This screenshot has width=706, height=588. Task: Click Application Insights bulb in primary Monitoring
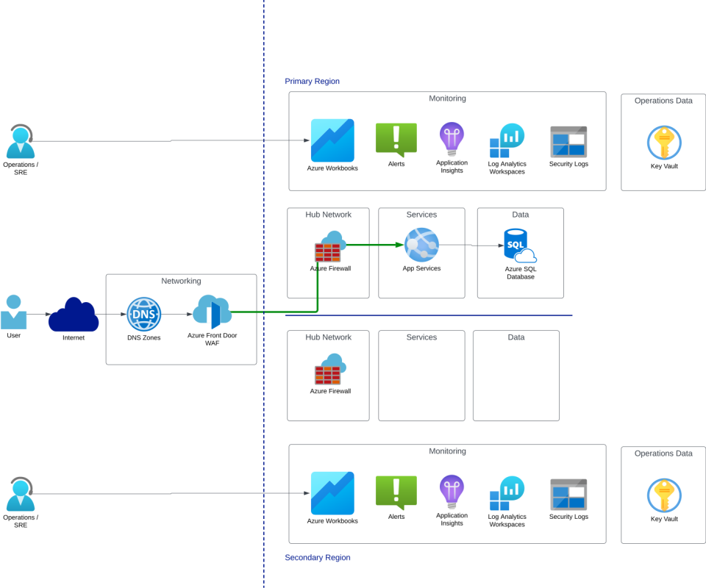452,139
